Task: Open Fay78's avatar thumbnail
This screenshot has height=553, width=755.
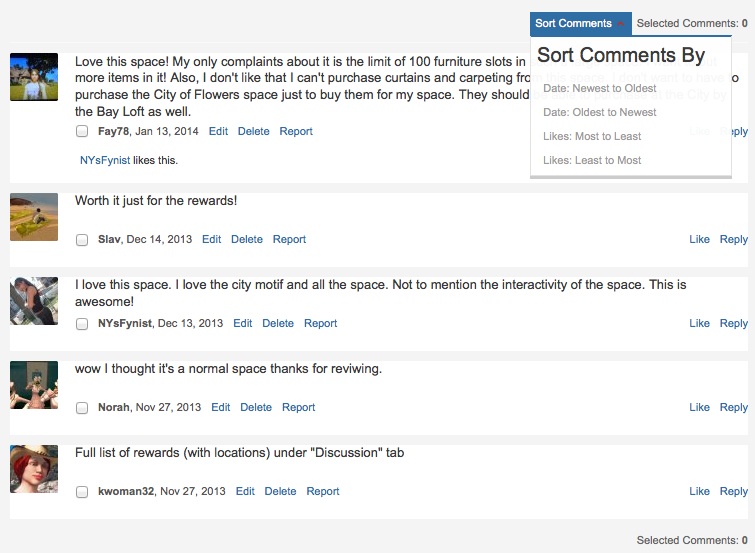Action: point(34,77)
